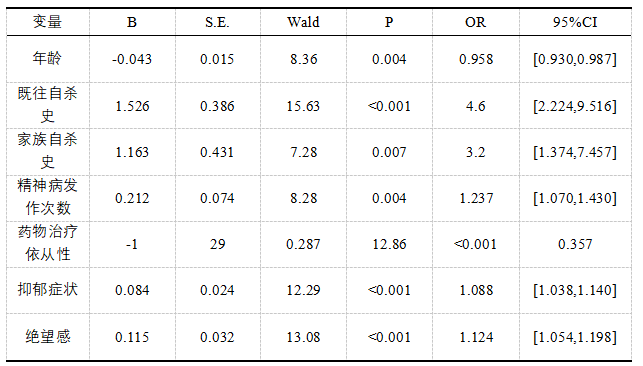Click the cell containing -0.043
Screen dimensions: 643x366
[132, 59]
